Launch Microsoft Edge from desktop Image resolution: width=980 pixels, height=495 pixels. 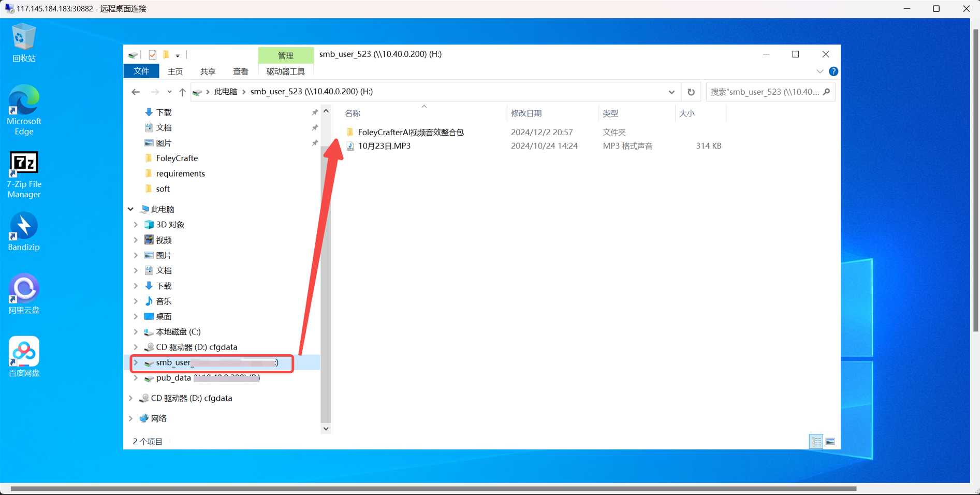pyautogui.click(x=24, y=109)
